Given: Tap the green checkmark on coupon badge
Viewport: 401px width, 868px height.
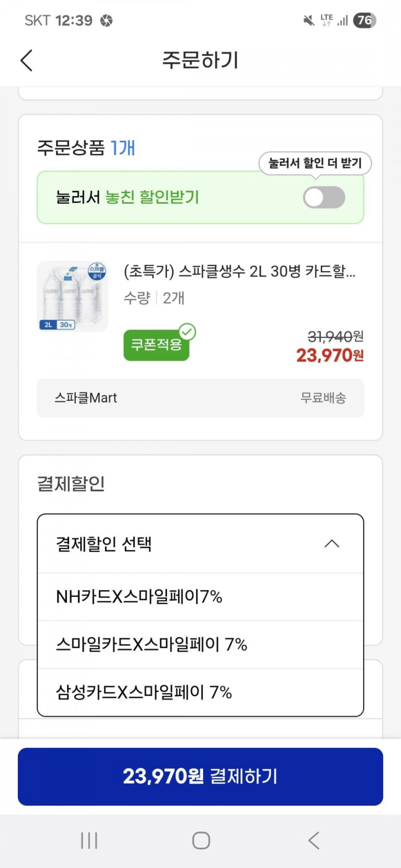Looking at the screenshot, I should point(187,332).
